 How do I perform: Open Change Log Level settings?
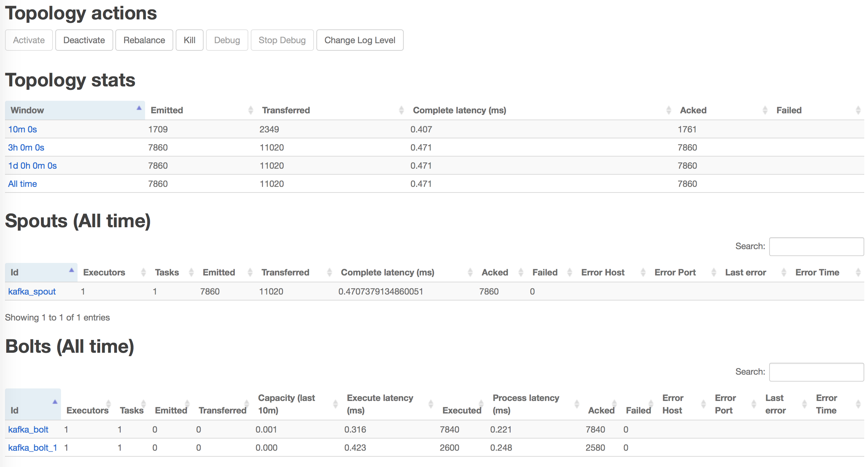point(360,40)
